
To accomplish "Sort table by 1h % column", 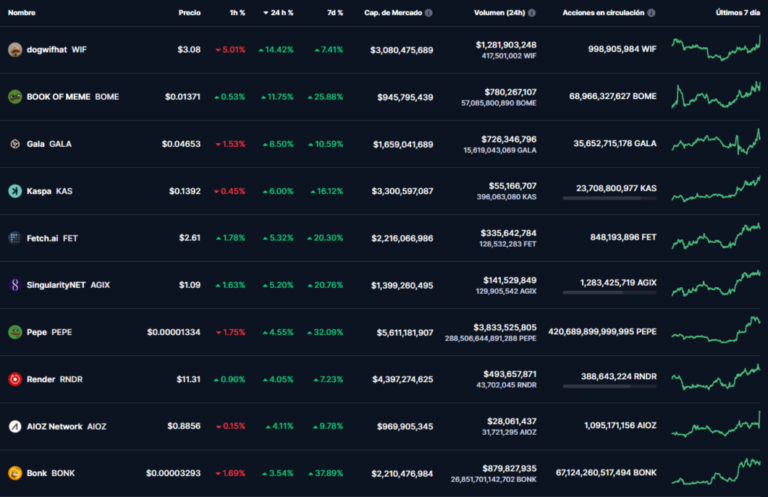I will pos(238,13).
